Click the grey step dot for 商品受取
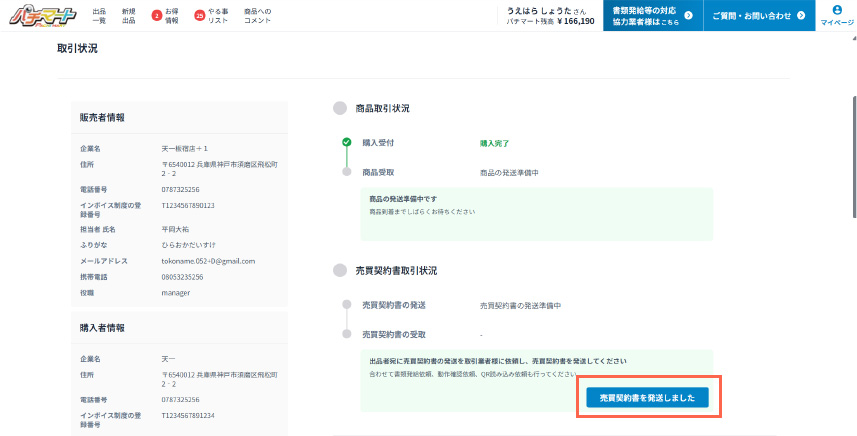Viewport: 857px width, 436px height. [346, 172]
